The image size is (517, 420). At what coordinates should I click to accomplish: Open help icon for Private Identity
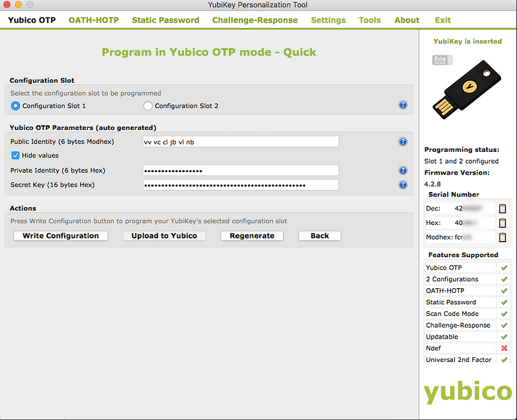coord(403,171)
